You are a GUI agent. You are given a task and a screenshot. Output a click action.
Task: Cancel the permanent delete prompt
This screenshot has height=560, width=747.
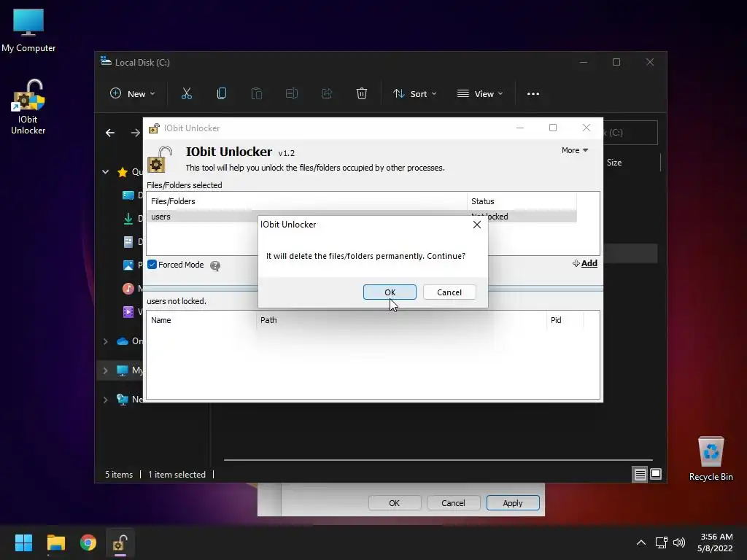click(449, 292)
